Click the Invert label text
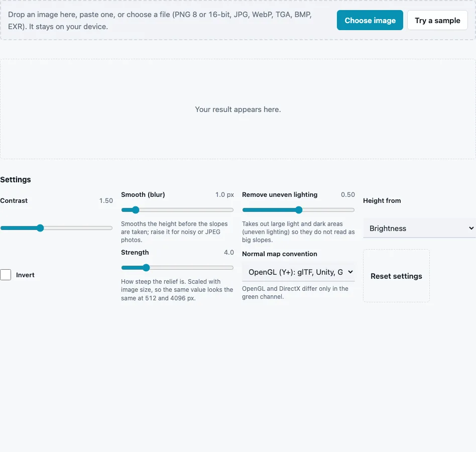Image resolution: width=476 pixels, height=452 pixels. (x=25, y=275)
